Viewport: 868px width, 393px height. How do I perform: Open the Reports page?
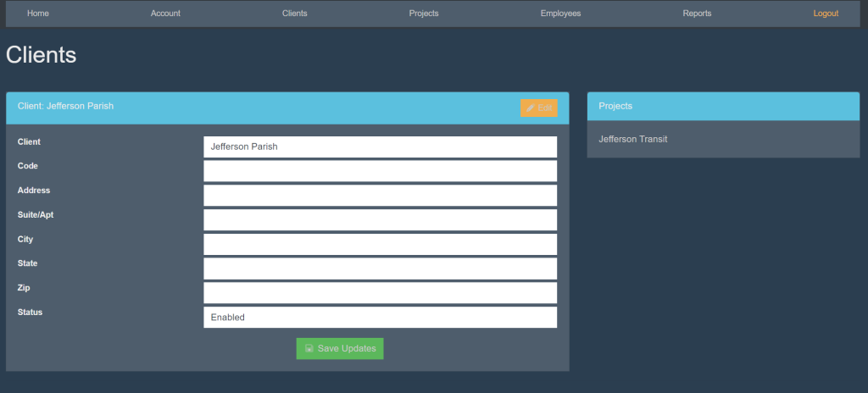tap(697, 14)
